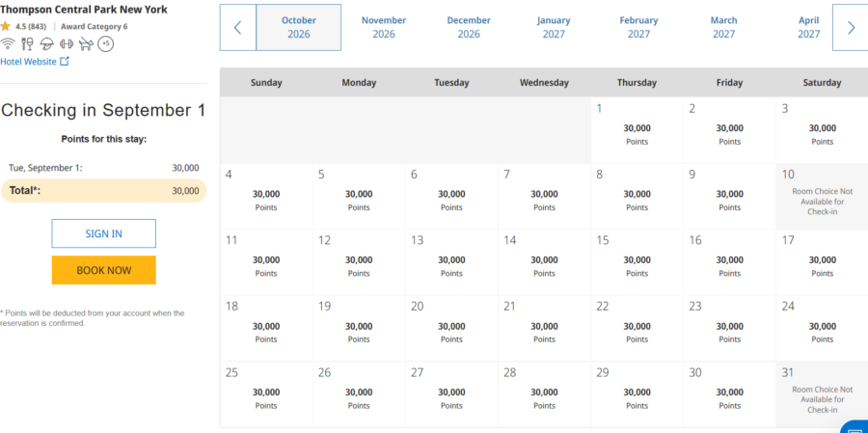This screenshot has height=433, width=868.
Task: Click the 4.5 (843) reviews rating
Action: tap(31, 26)
